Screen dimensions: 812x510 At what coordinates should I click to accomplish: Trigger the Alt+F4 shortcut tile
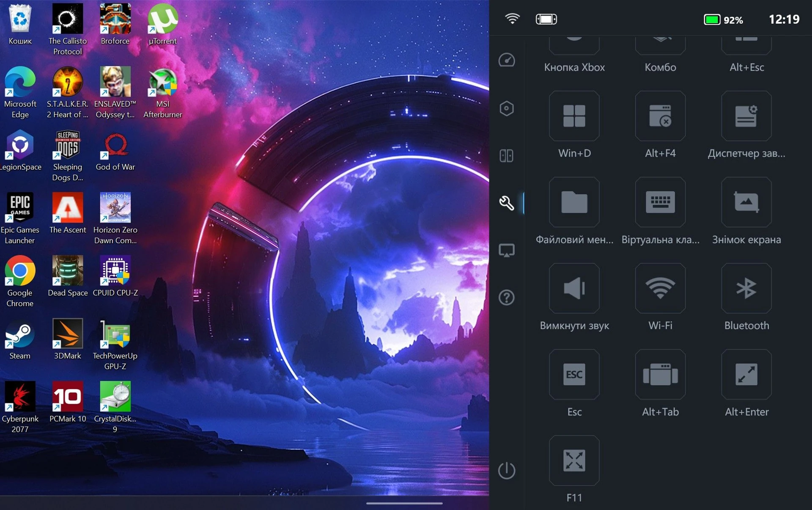click(660, 116)
